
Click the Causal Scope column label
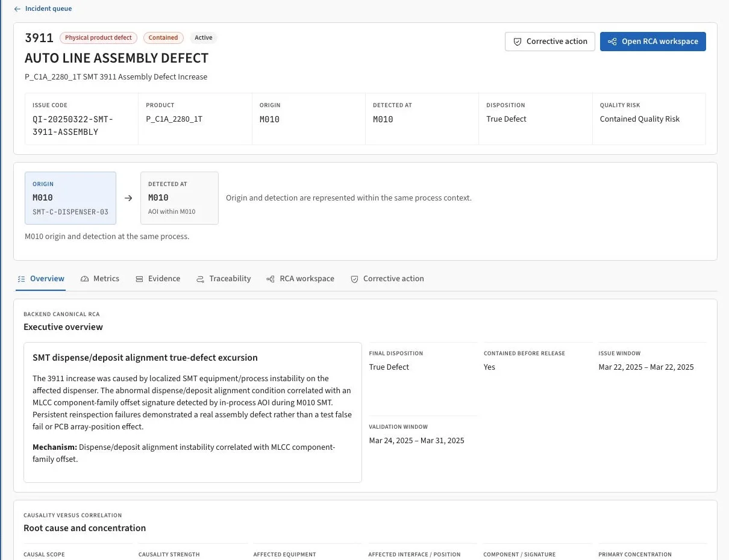click(44, 555)
